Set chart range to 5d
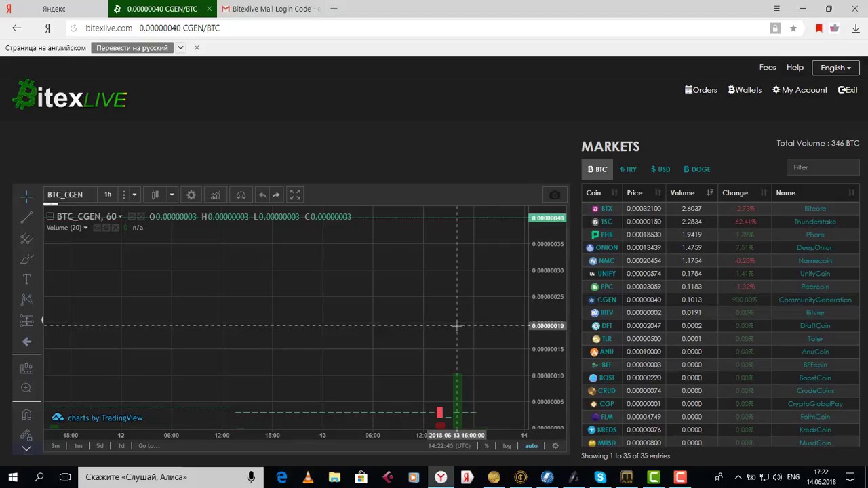The width and height of the screenshot is (868, 488). 100,445
